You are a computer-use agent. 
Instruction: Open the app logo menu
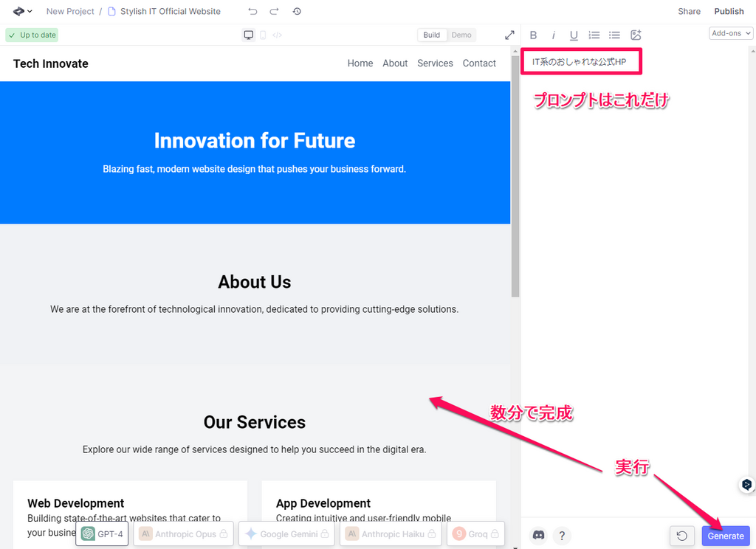[x=22, y=11]
